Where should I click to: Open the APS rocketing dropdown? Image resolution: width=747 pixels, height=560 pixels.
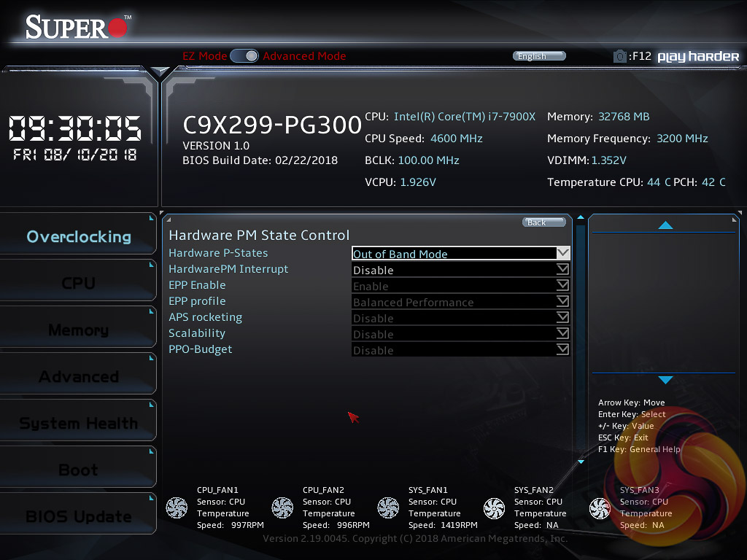[460, 318]
